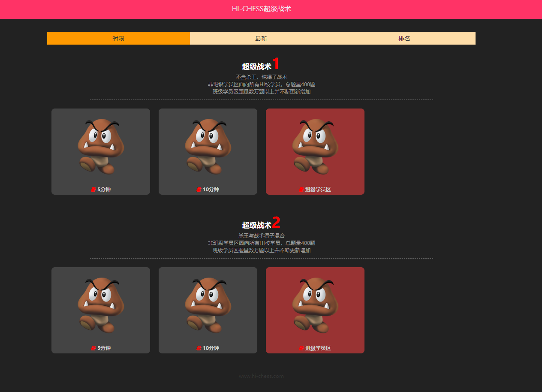Click red icon beside 5分钟 in 超级战术1

point(93,190)
